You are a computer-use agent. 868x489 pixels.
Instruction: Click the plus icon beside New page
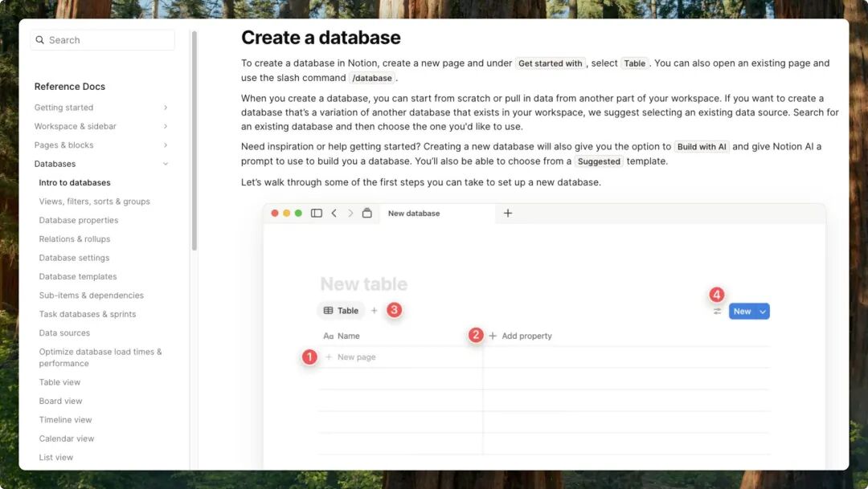pyautogui.click(x=329, y=357)
